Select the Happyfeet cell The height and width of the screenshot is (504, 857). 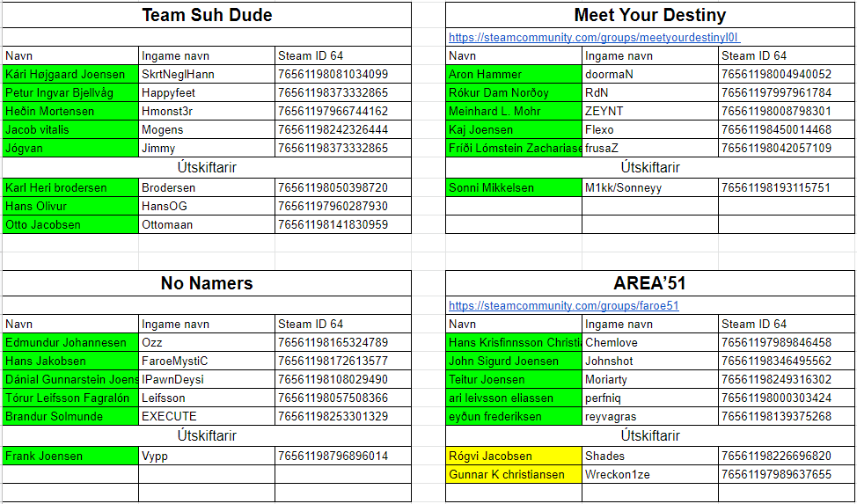pyautogui.click(x=207, y=93)
